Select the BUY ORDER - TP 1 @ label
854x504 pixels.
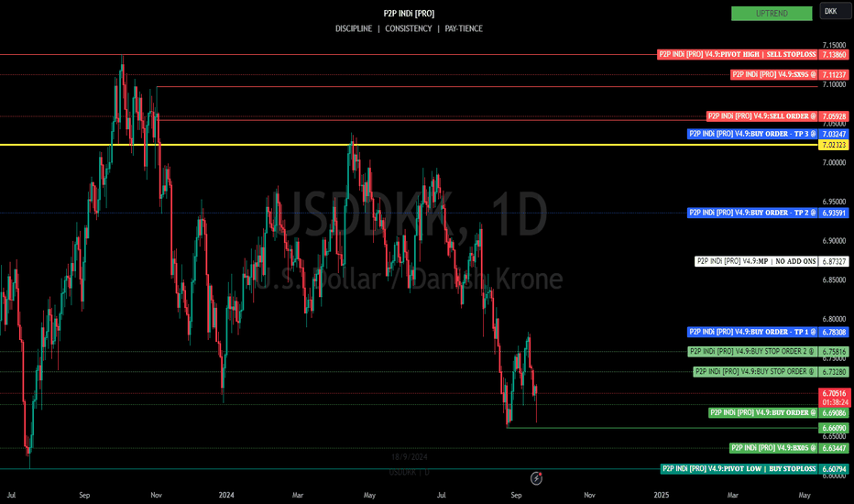[x=752, y=332]
